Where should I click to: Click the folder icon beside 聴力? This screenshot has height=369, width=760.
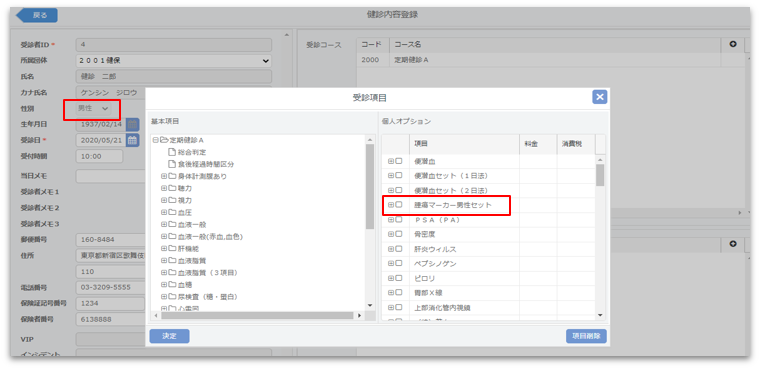pyautogui.click(x=172, y=188)
